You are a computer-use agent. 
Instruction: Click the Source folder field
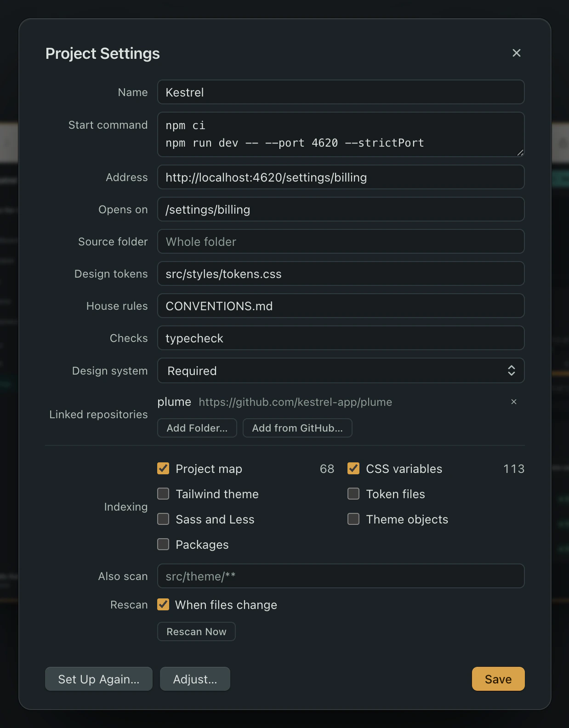(341, 241)
